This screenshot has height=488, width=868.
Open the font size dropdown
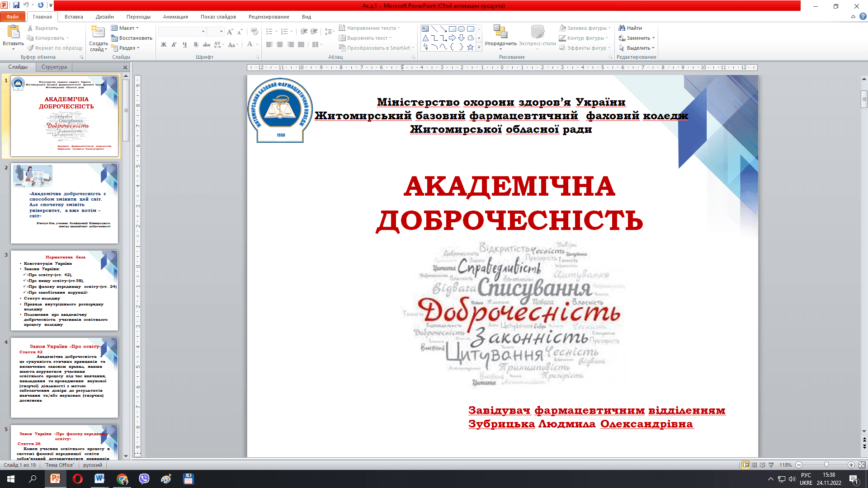[221, 32]
